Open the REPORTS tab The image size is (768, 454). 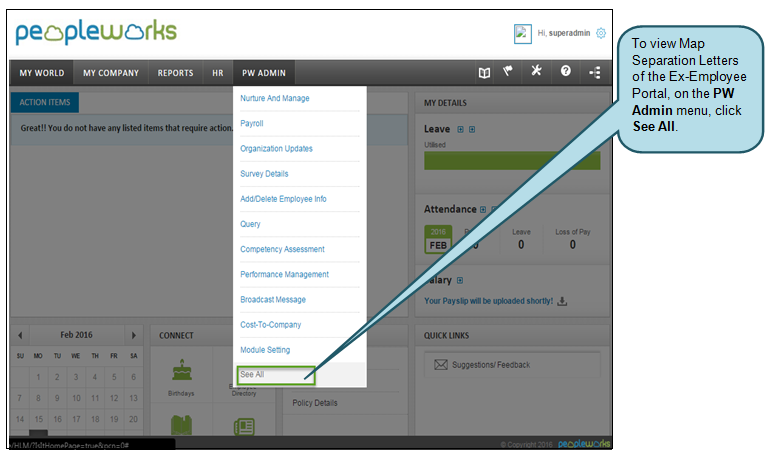click(x=175, y=73)
